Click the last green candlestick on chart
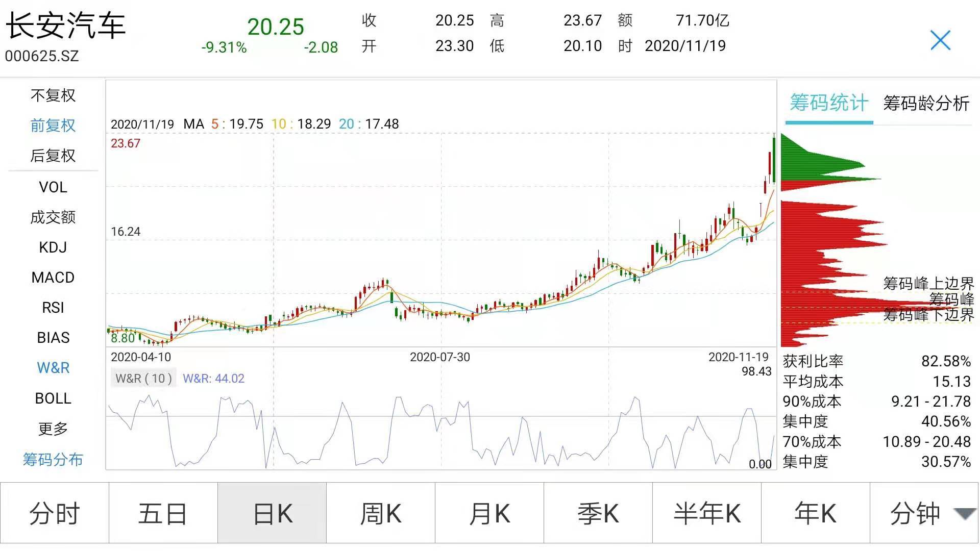 (x=774, y=159)
